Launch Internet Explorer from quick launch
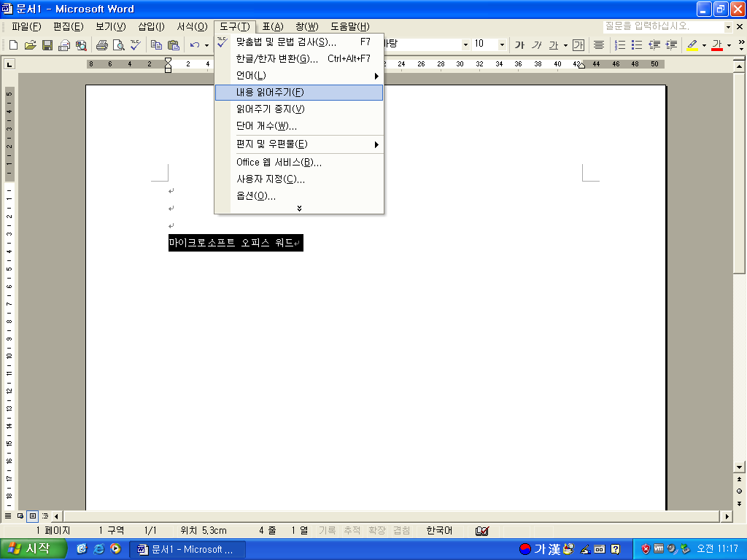Image resolution: width=747 pixels, height=560 pixels. (x=98, y=548)
